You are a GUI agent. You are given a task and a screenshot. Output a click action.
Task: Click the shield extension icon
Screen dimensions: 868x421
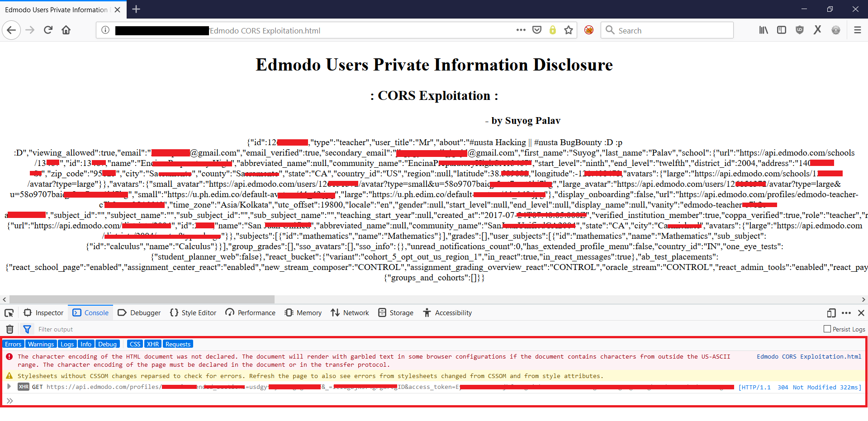tap(800, 30)
